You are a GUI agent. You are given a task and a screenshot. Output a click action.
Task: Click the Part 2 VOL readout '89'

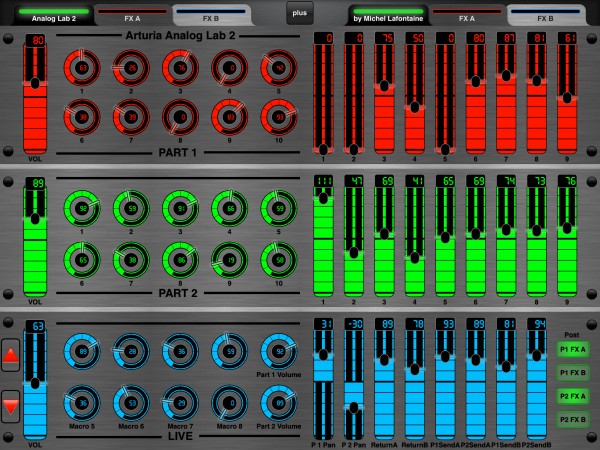click(x=35, y=183)
